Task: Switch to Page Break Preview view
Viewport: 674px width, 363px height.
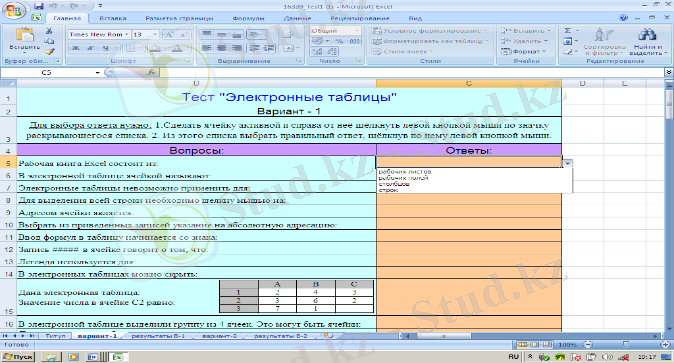Action: pos(547,345)
